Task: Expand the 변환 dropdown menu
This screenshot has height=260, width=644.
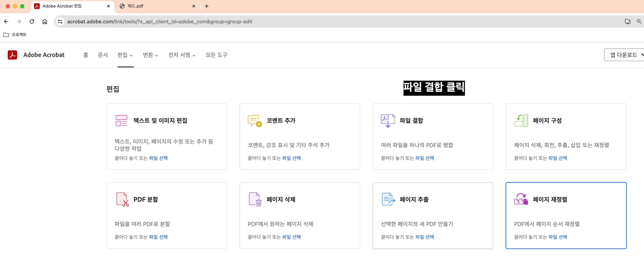Action: pyautogui.click(x=150, y=55)
